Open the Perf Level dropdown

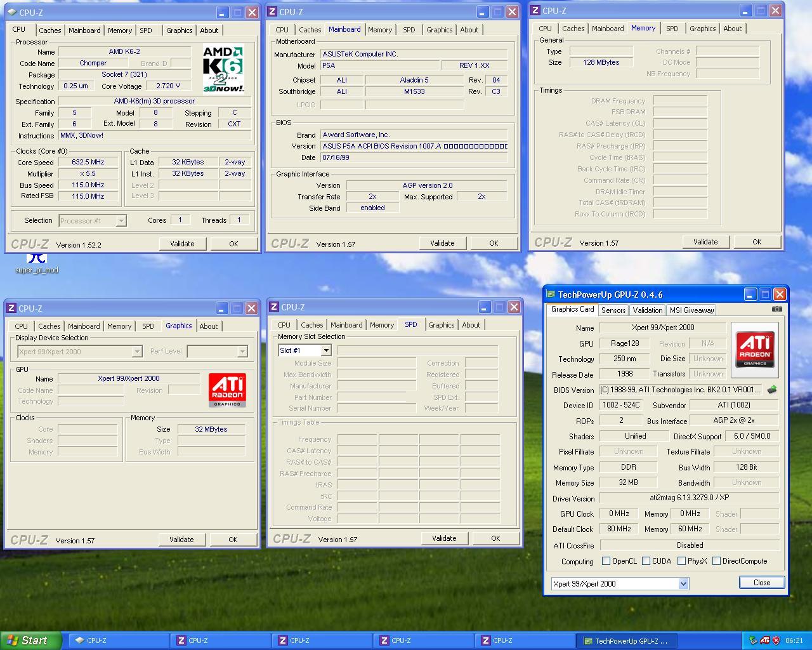click(242, 352)
